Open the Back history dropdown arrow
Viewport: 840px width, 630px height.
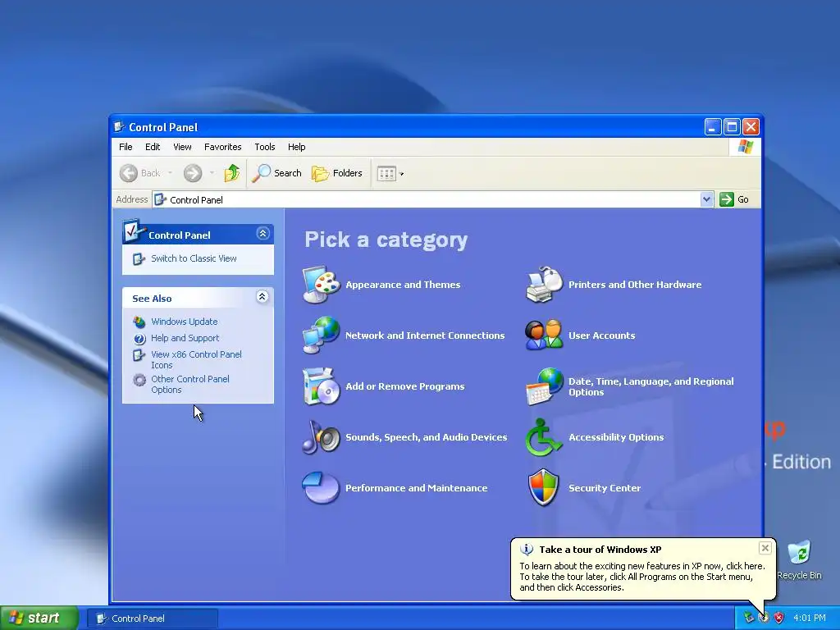(x=170, y=173)
